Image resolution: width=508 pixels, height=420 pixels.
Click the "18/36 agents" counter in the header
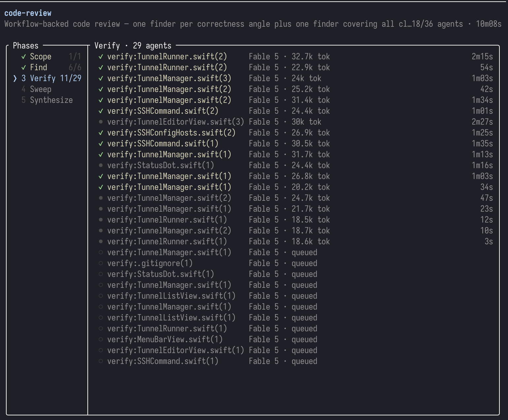[437, 24]
